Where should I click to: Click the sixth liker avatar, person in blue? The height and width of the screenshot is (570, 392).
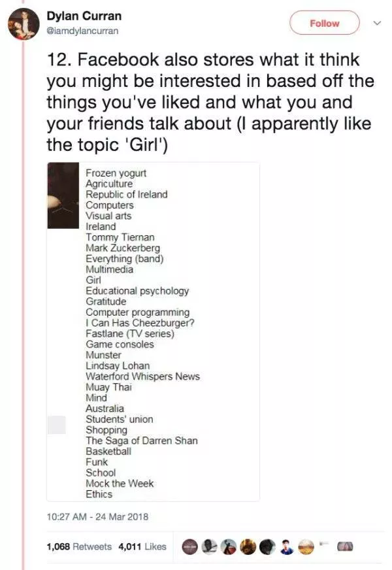286,546
